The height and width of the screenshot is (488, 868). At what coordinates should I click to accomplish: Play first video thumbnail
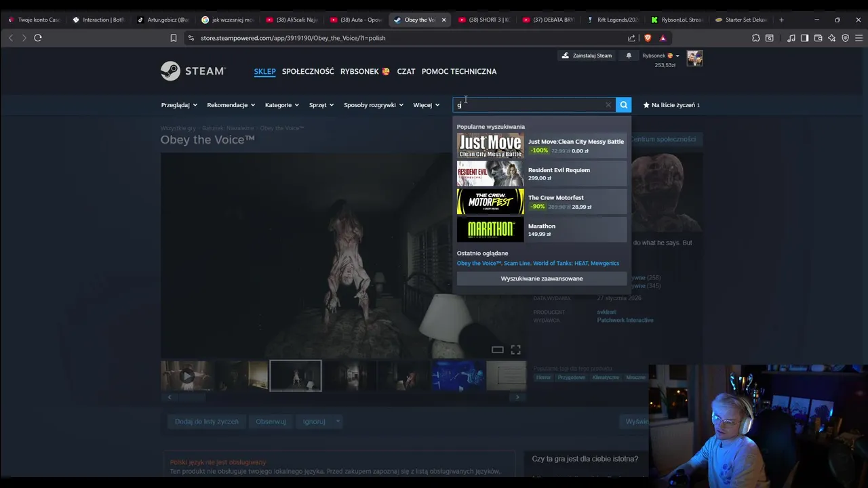(x=187, y=375)
